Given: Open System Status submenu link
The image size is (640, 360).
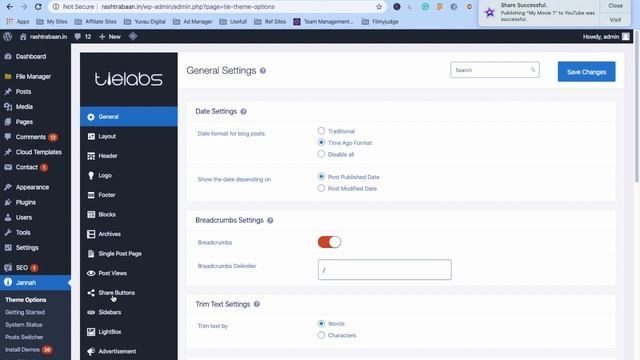Looking at the screenshot, I should pyautogui.click(x=24, y=324).
